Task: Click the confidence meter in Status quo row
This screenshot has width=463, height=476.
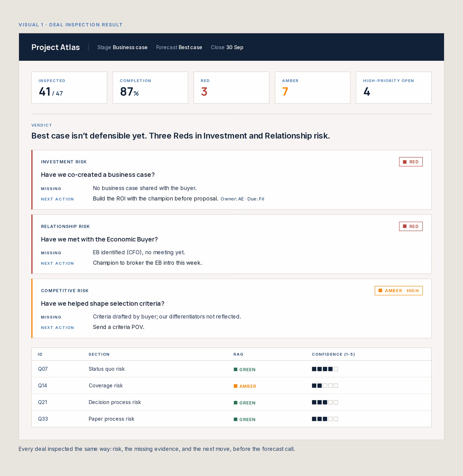Action: coord(325,369)
